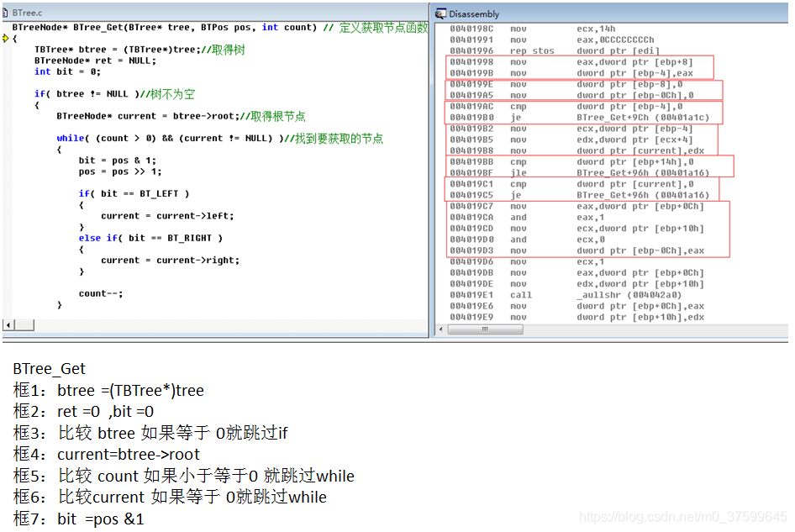Click the line 'BTreeNode* ret = NULL;'
Viewport: 795px width, 532px height.
point(95,61)
